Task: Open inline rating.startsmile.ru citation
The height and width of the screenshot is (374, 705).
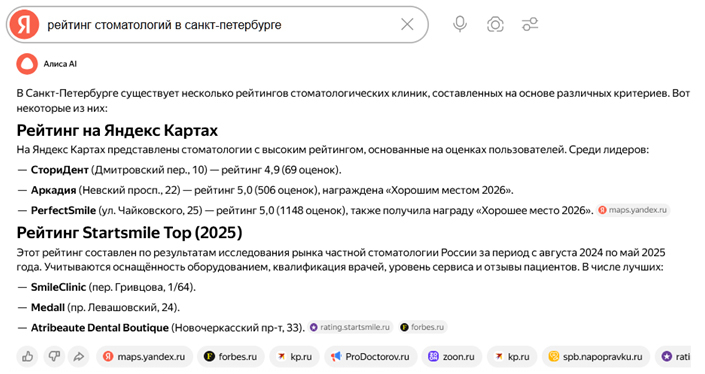Action: click(350, 327)
